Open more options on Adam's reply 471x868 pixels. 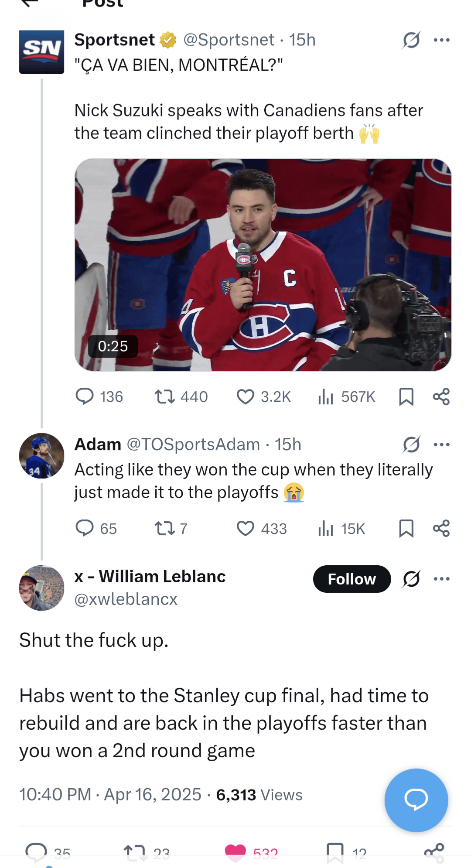(441, 444)
